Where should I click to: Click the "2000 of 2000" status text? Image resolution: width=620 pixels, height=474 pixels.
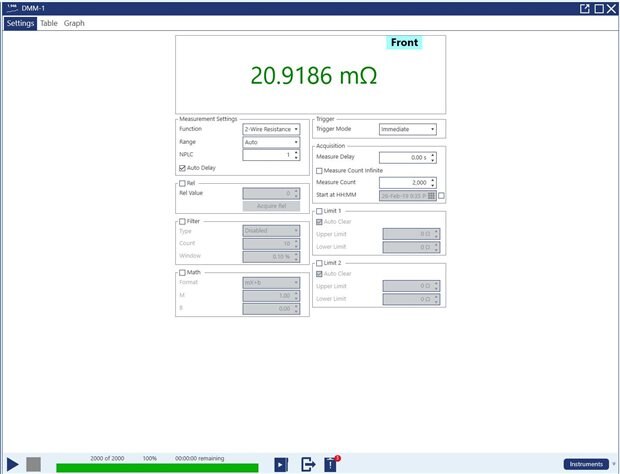click(x=107, y=459)
